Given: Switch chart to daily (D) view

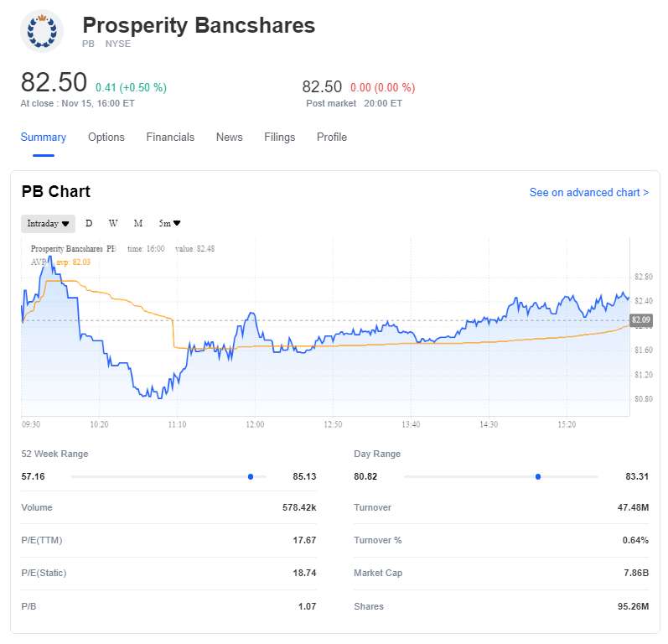Looking at the screenshot, I should [89, 224].
